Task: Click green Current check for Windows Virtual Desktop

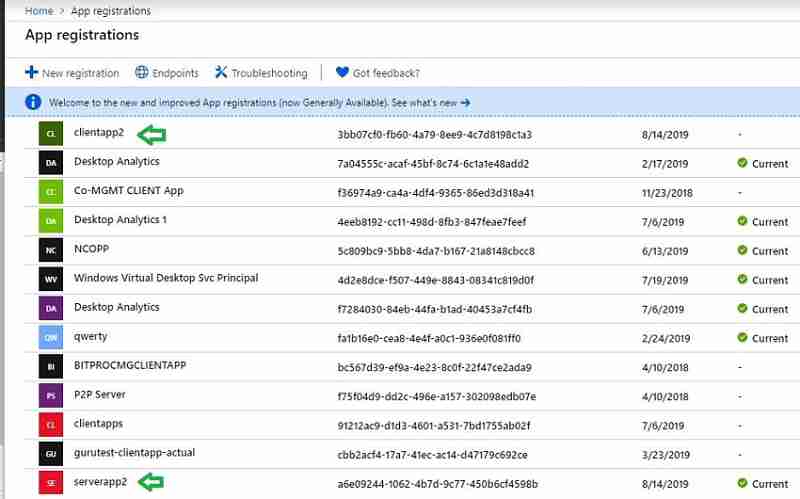Action: [x=742, y=279]
